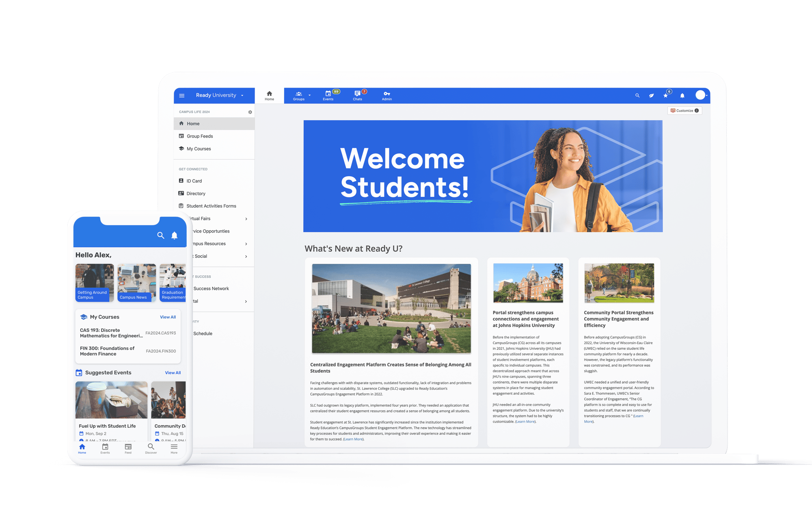Switch to Discover tab on phone
812x509 pixels.
pos(151,448)
